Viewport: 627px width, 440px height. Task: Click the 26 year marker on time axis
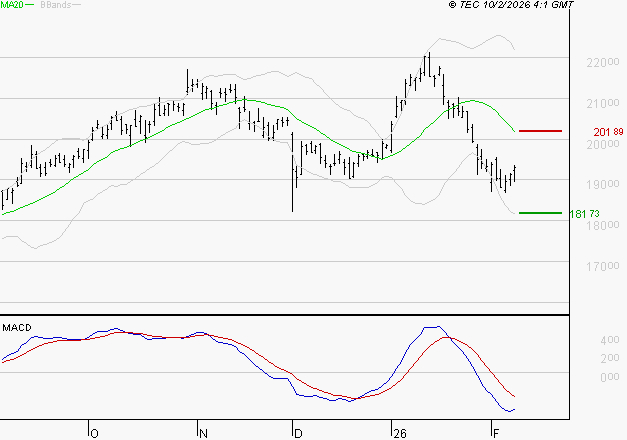tap(400, 434)
